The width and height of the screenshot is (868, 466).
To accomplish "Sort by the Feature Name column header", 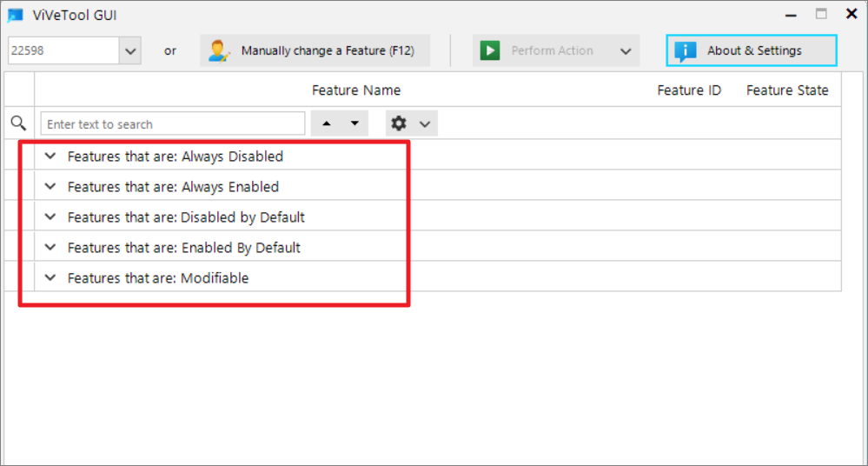I will 356,90.
